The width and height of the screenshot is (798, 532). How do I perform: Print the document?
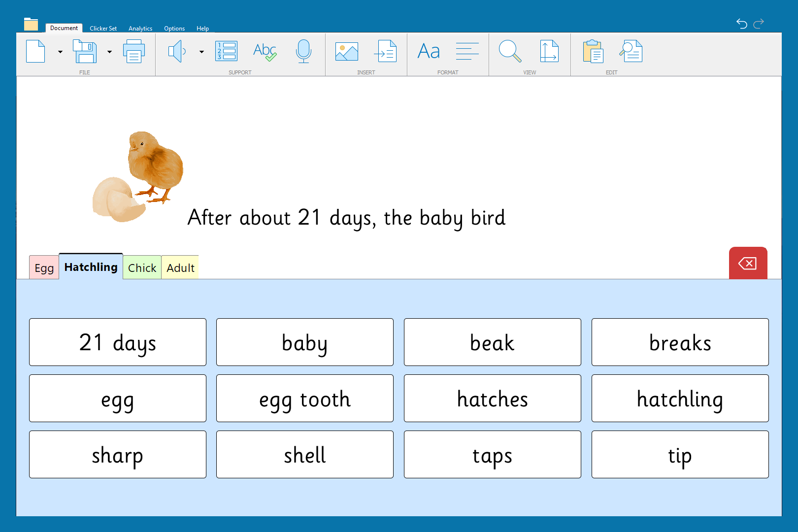point(133,52)
